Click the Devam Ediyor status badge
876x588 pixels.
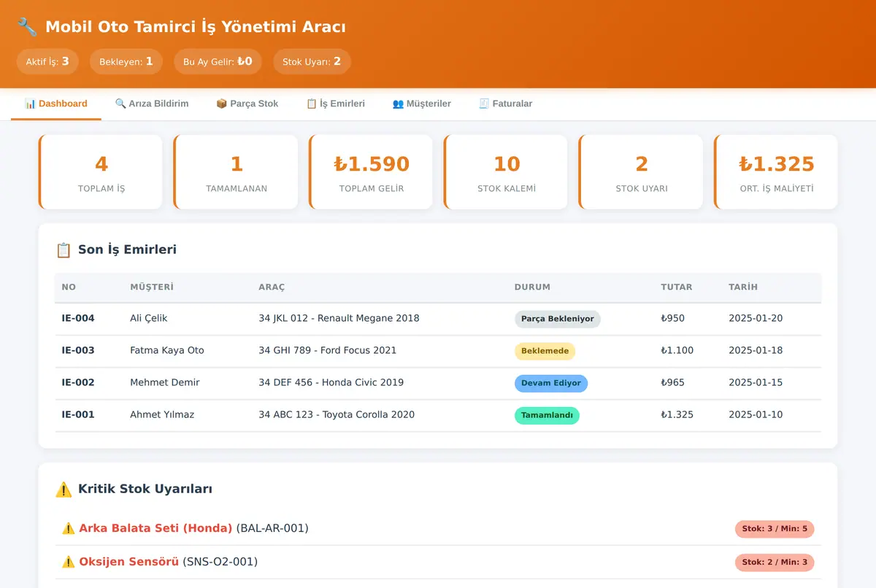click(x=551, y=383)
